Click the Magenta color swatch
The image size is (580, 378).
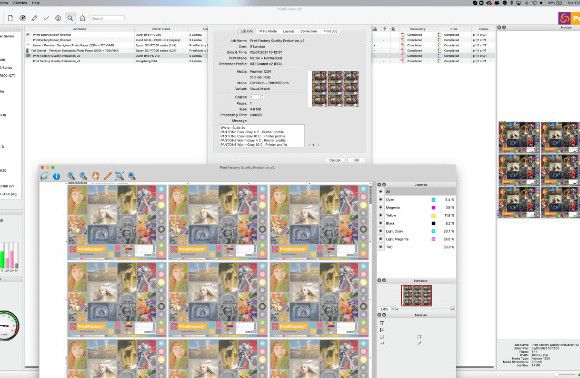(x=434, y=207)
